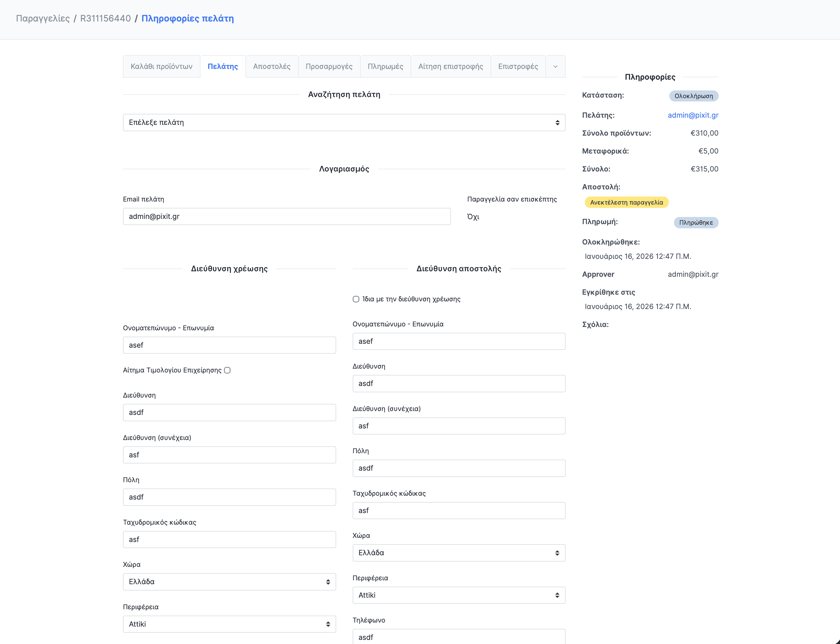Enable 'Αίτημα Τιμολογίου Επιχείρησης' checkbox
Viewport: 840px width, 644px height.
coord(227,370)
